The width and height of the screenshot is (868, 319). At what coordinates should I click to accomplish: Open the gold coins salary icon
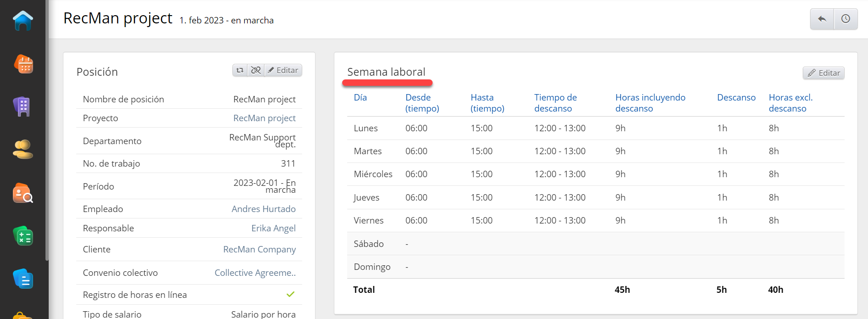coord(23,149)
